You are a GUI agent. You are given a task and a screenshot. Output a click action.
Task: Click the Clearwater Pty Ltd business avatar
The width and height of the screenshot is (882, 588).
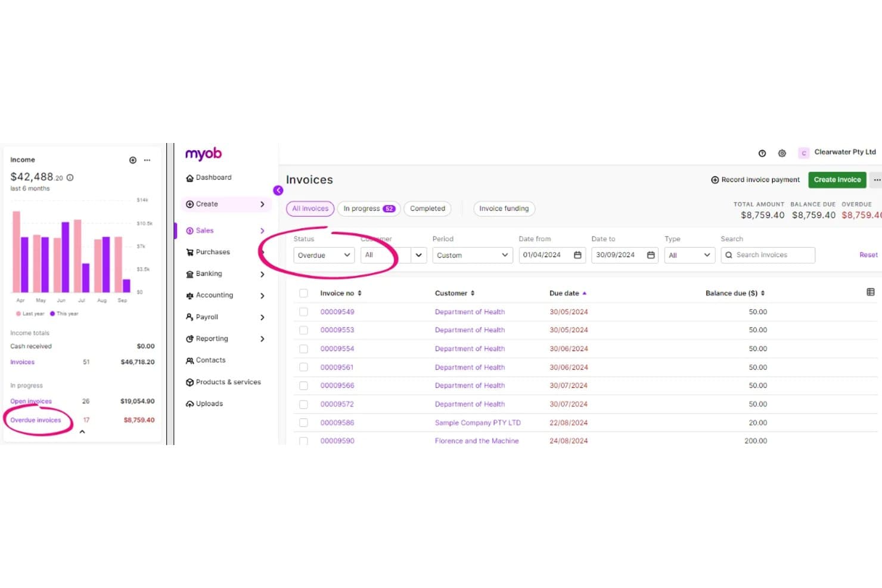click(x=804, y=153)
